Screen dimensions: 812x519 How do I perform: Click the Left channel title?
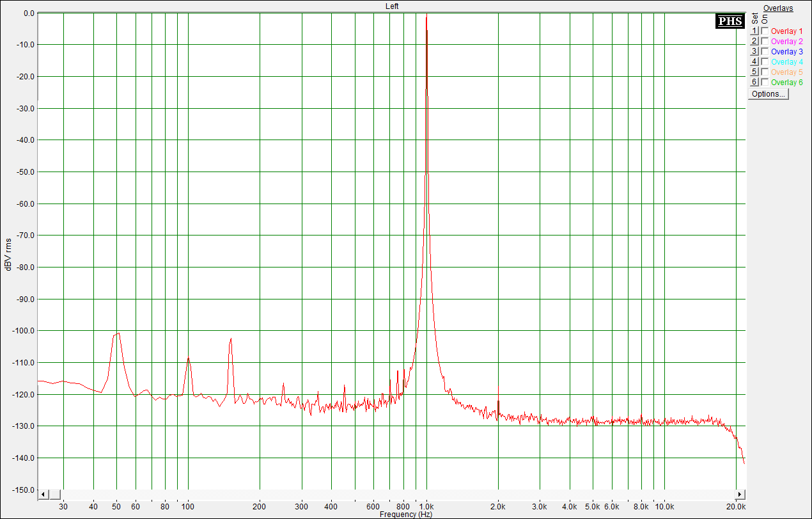point(393,6)
